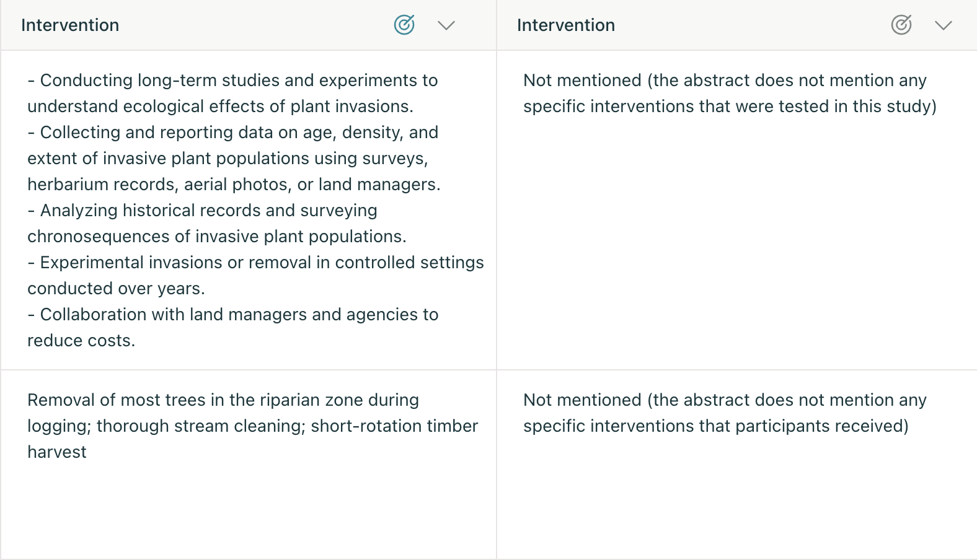Click 'conducted over years.' text line
This screenshot has height=560, width=977.
coord(116,288)
